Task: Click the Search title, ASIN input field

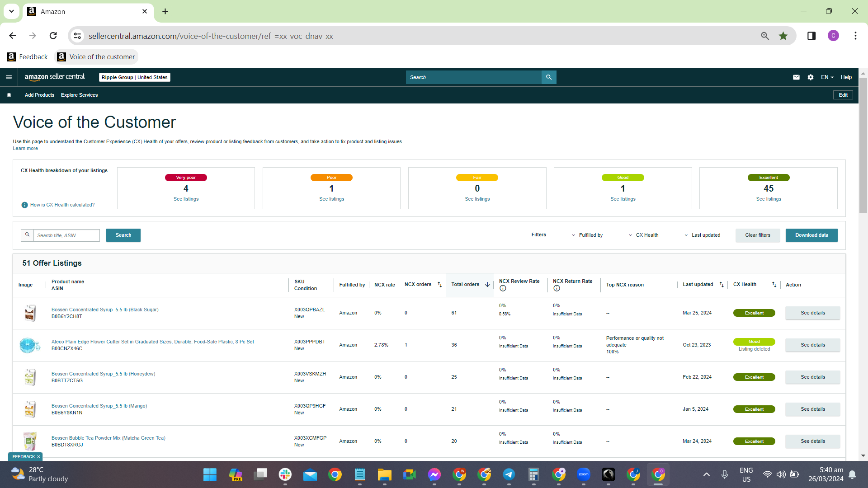Action: (x=66, y=235)
